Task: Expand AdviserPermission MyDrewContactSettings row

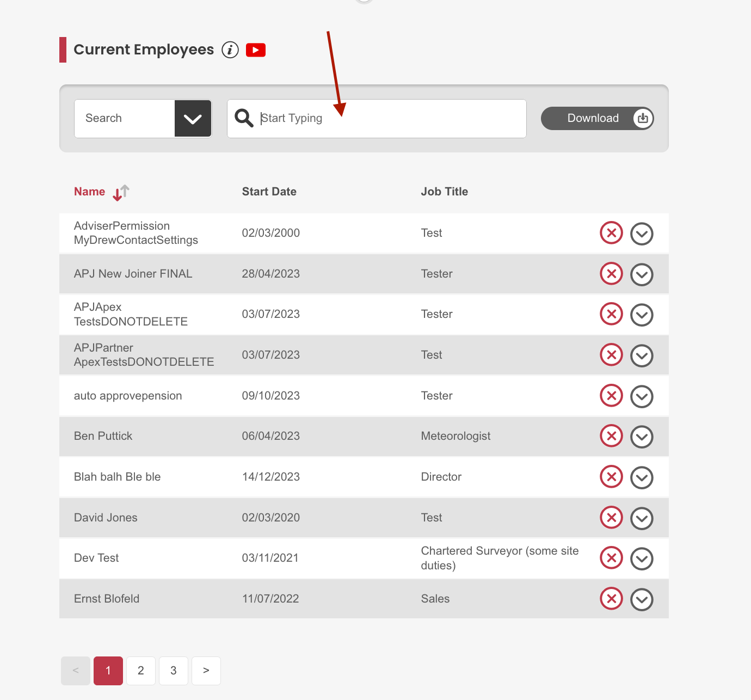Action: click(x=642, y=234)
